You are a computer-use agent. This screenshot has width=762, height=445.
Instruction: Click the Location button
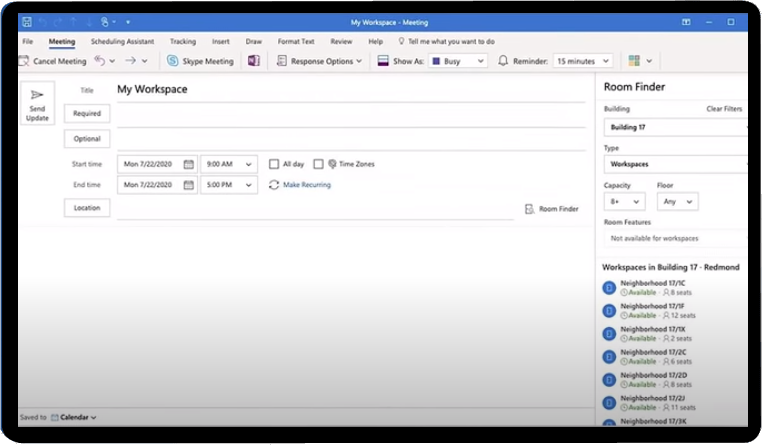tap(87, 208)
